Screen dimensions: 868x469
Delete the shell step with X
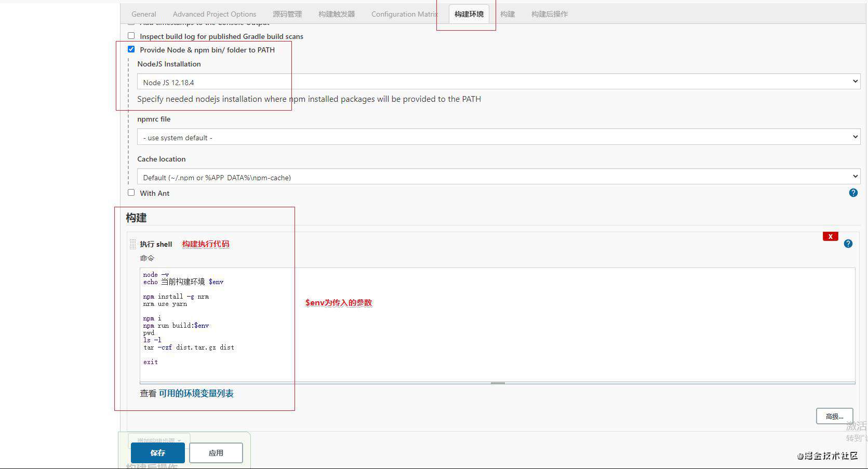pyautogui.click(x=830, y=236)
